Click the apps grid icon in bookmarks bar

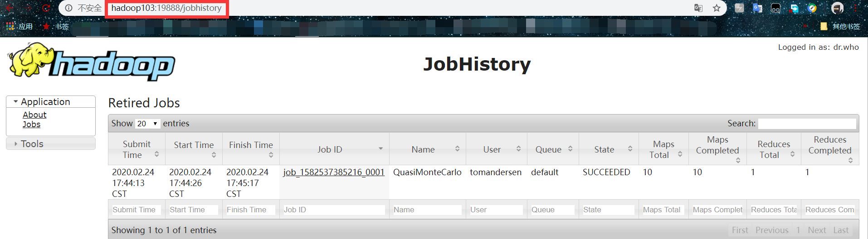(10, 26)
